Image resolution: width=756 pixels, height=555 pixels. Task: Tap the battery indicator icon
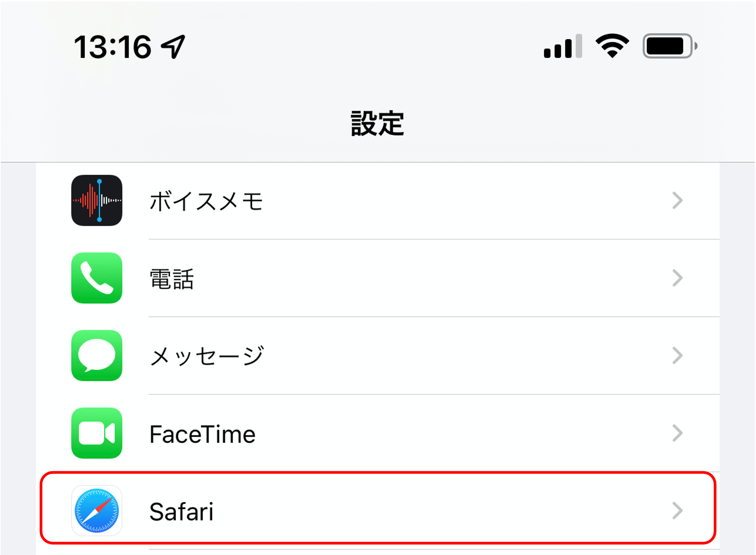tap(670, 46)
